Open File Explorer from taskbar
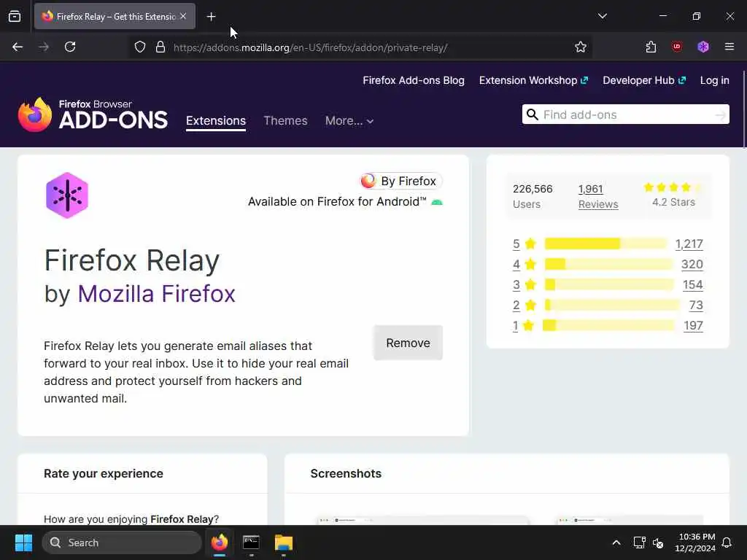The width and height of the screenshot is (747, 560). pyautogui.click(x=284, y=542)
